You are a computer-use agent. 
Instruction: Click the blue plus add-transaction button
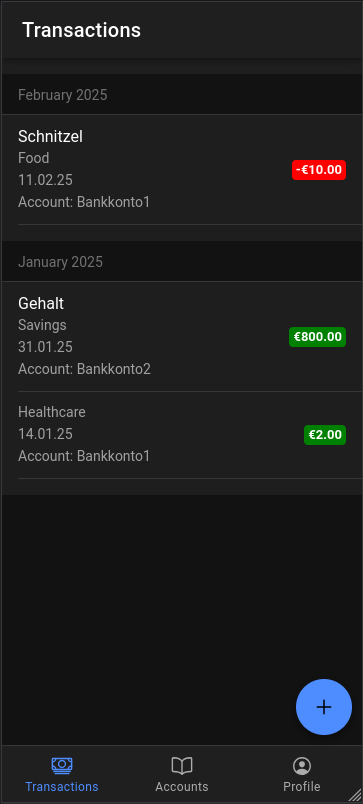[324, 707]
